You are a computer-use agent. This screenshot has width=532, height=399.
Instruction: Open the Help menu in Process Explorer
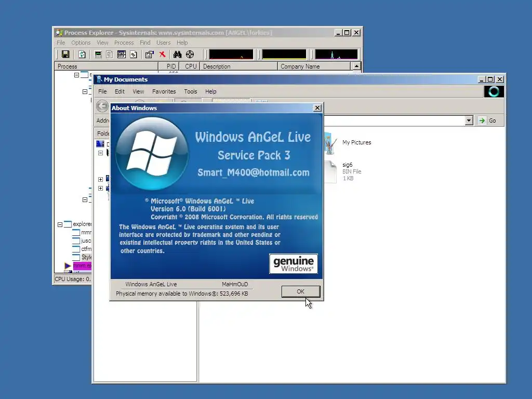click(x=182, y=43)
